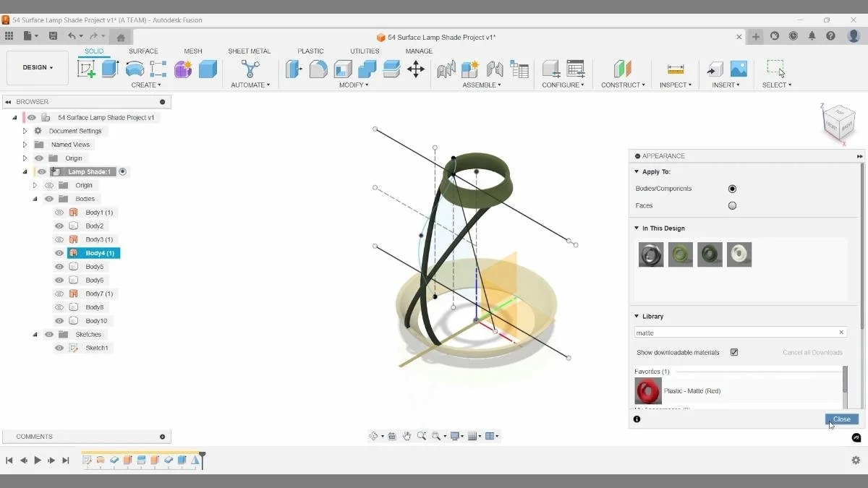Open the Manage menu tab

(419, 51)
